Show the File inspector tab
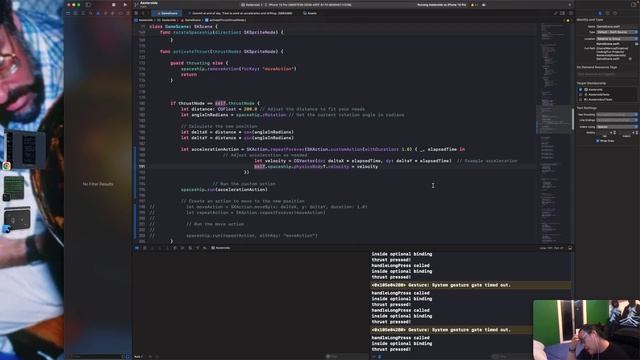 [x=600, y=13]
